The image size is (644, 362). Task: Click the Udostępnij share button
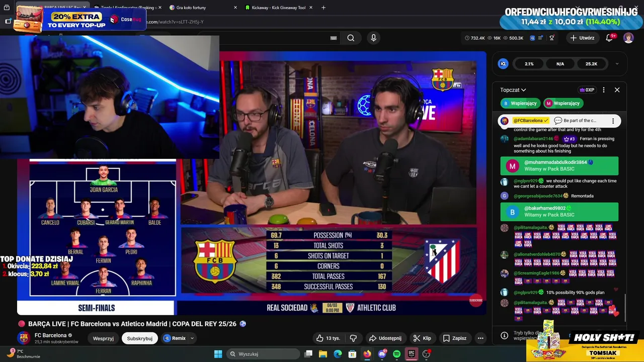coord(385,338)
